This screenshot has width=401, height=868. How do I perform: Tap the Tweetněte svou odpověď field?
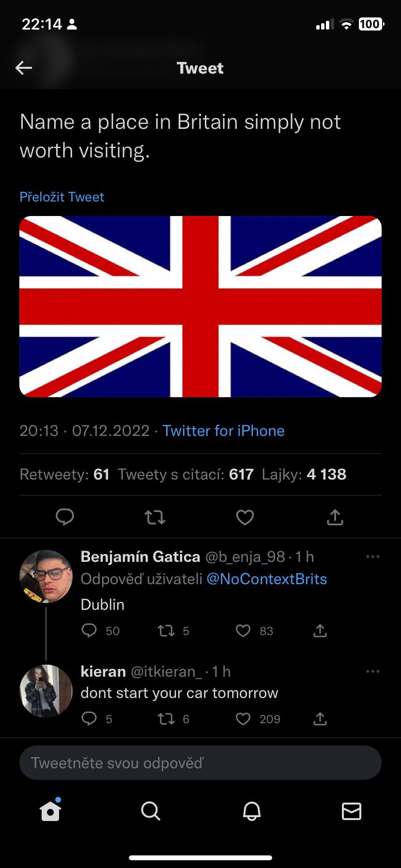pos(200,763)
